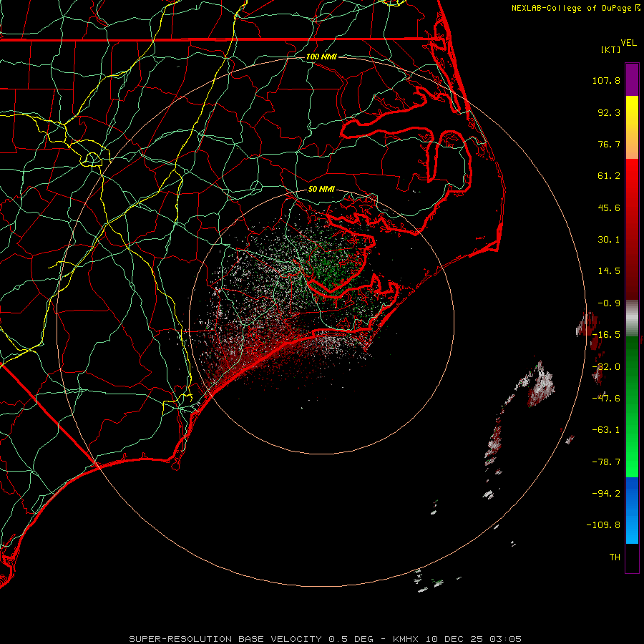Click the Super-Resolution Base Velocity caption text
This screenshot has height=644, width=644.
tap(326, 639)
